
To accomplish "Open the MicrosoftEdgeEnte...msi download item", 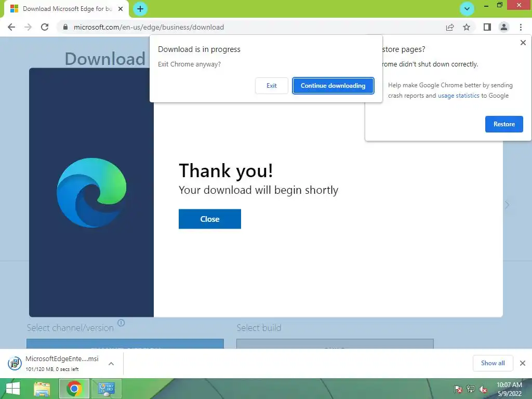I will 62,363.
